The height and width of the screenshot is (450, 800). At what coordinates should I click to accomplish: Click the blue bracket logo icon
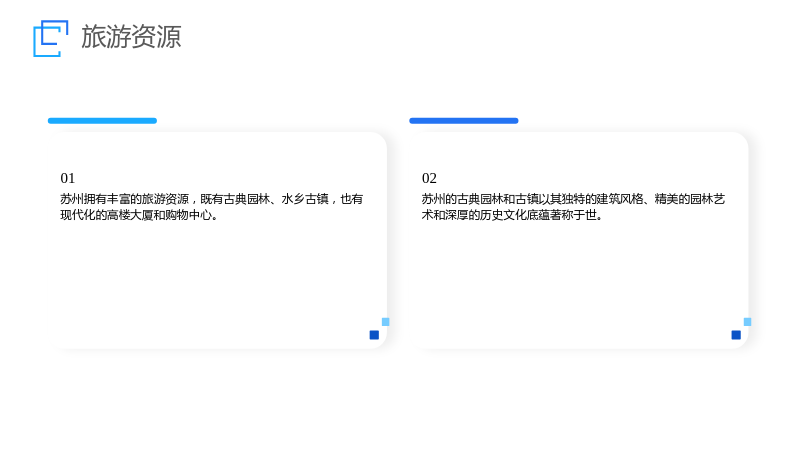coord(51,38)
